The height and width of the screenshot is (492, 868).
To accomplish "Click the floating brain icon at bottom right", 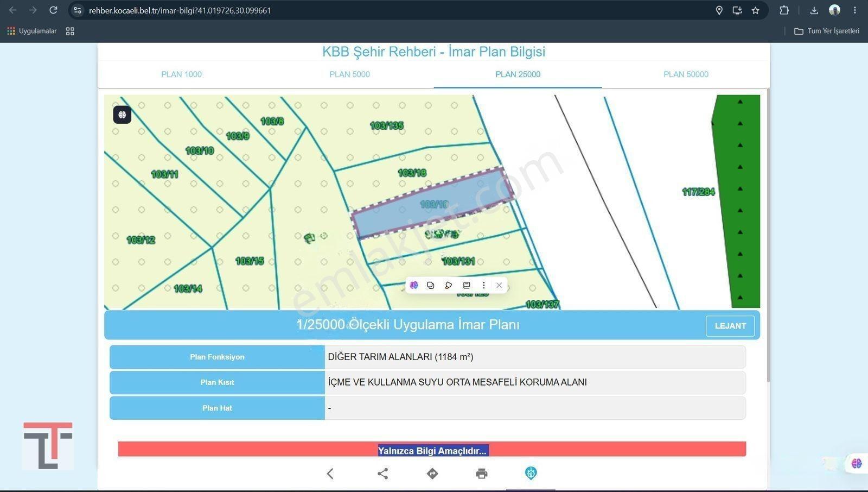I will pos(857,463).
